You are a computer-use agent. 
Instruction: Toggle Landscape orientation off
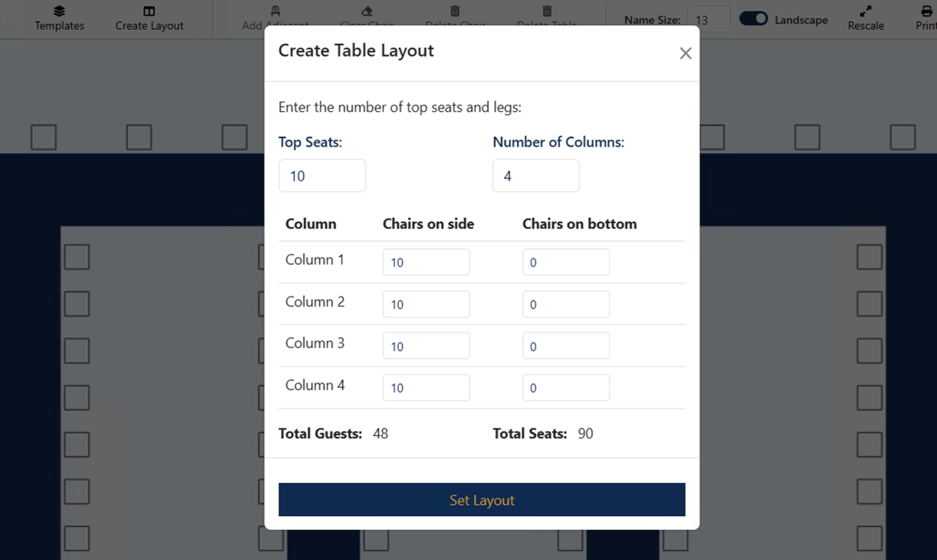(x=753, y=18)
